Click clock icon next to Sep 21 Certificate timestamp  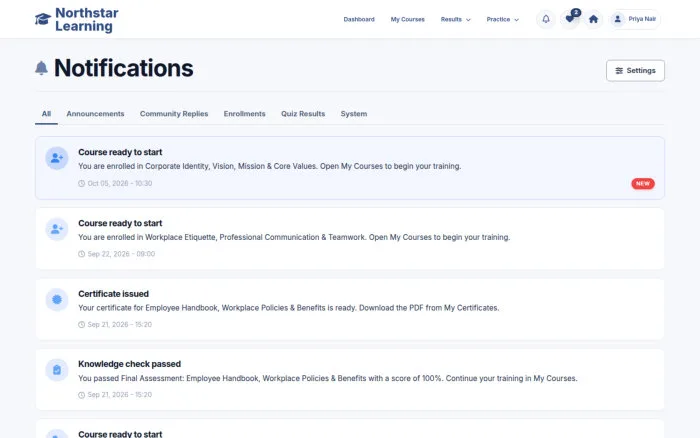coord(81,325)
